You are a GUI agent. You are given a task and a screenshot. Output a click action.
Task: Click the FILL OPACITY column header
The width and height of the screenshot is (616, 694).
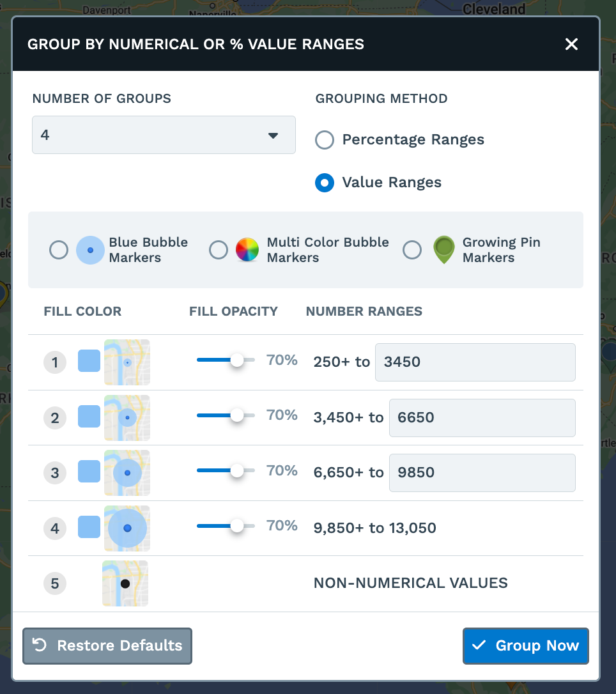tap(233, 311)
